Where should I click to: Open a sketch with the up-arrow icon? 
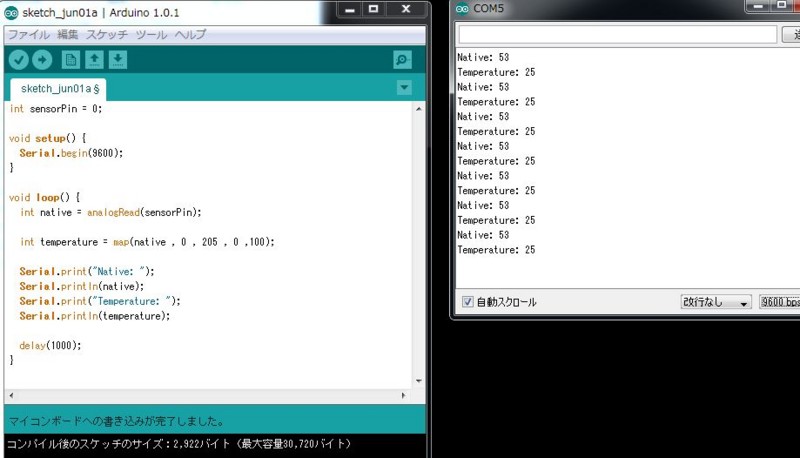point(94,60)
